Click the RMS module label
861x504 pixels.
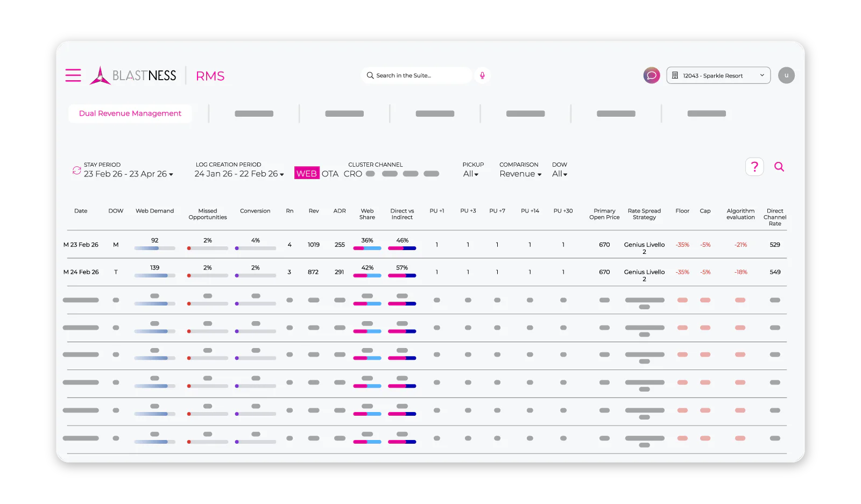(x=210, y=76)
